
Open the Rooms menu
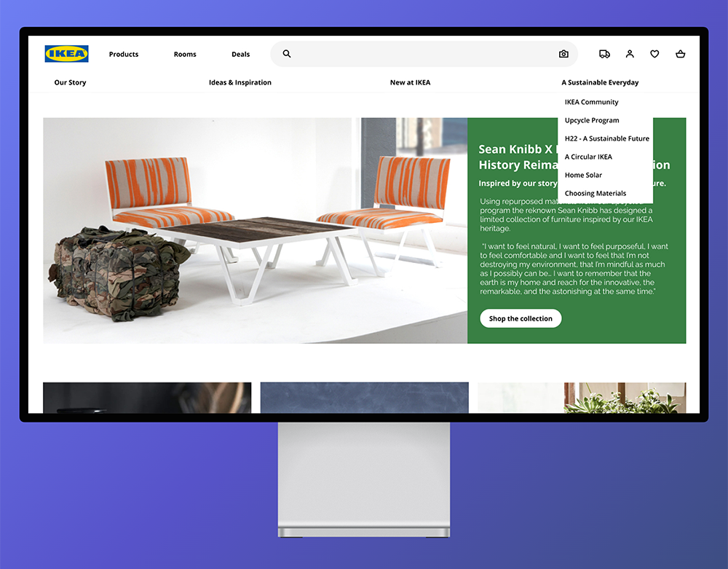(x=185, y=55)
